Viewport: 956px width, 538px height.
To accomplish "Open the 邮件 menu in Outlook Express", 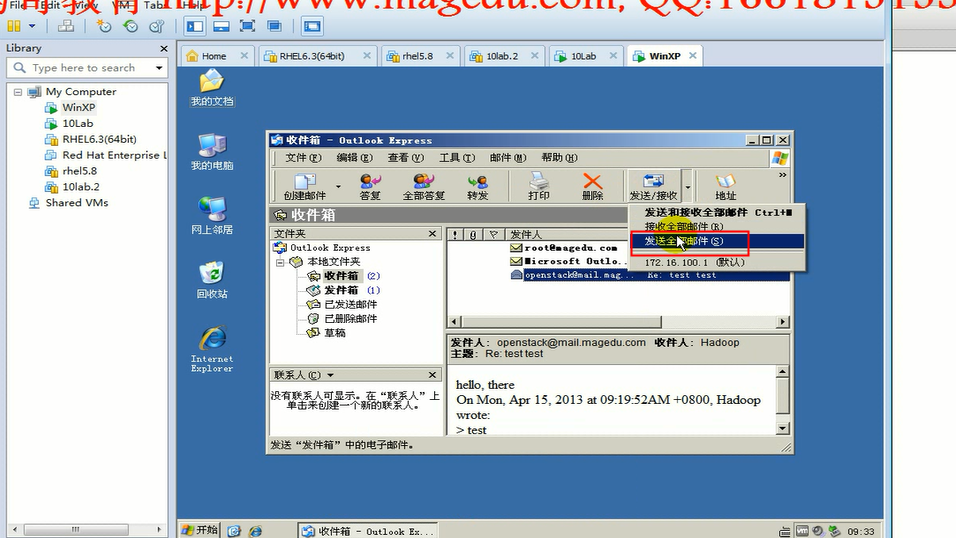I will click(x=507, y=157).
